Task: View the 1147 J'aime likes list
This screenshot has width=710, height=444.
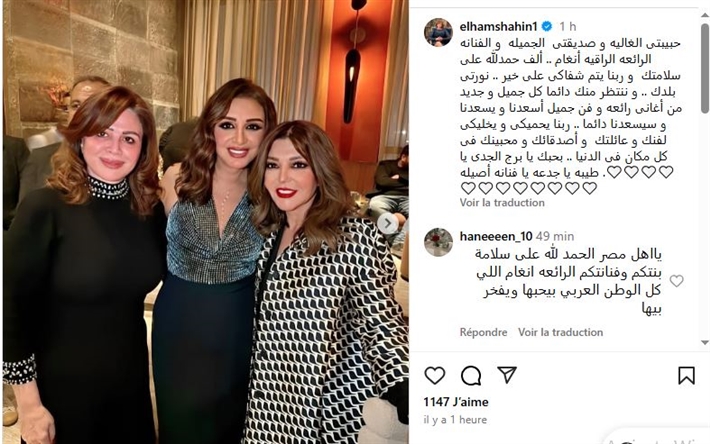Action: click(x=456, y=402)
